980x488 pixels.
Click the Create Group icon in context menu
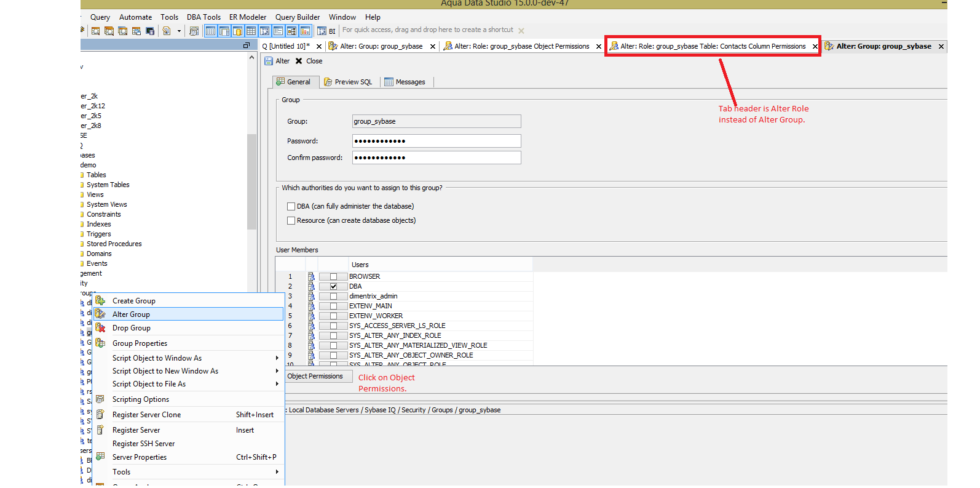click(100, 301)
